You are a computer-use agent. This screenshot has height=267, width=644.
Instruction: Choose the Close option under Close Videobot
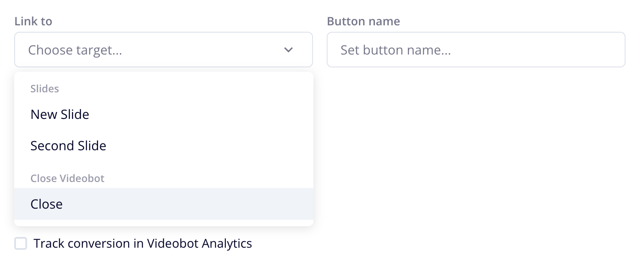tap(46, 204)
